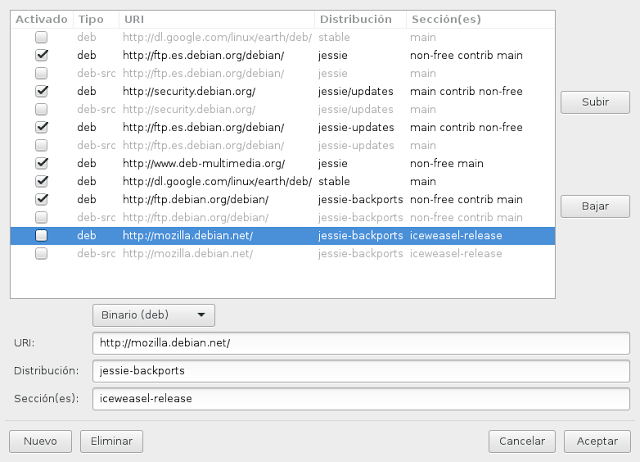Sort list by the URI column header
Image resolution: width=640 pixels, height=462 pixels.
[x=215, y=20]
